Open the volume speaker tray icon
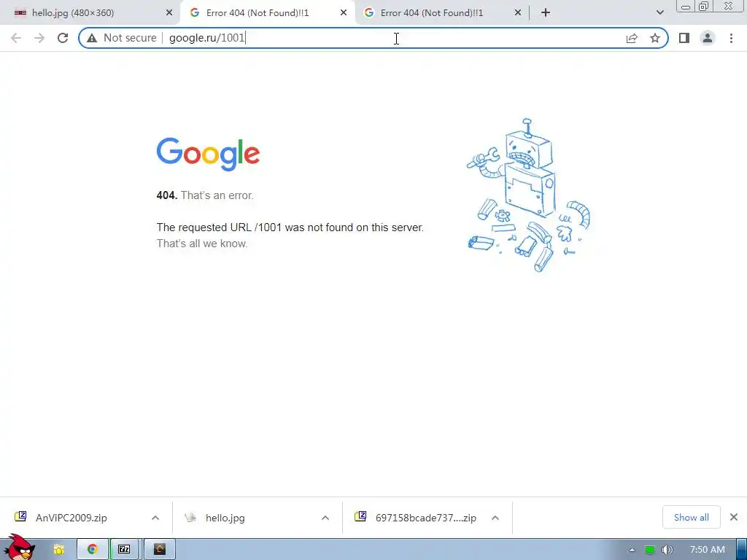 pos(667,550)
